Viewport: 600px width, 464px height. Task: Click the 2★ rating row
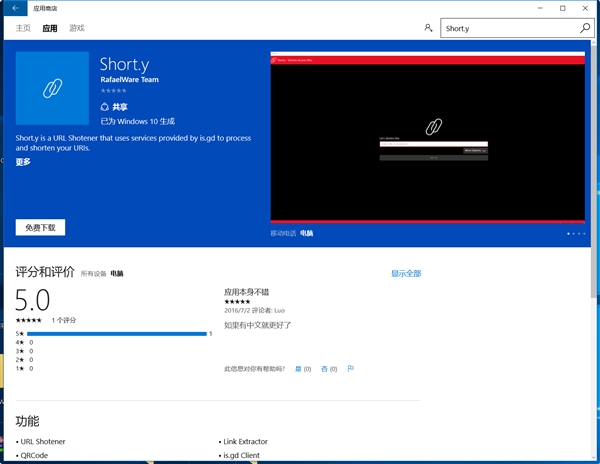[24, 360]
